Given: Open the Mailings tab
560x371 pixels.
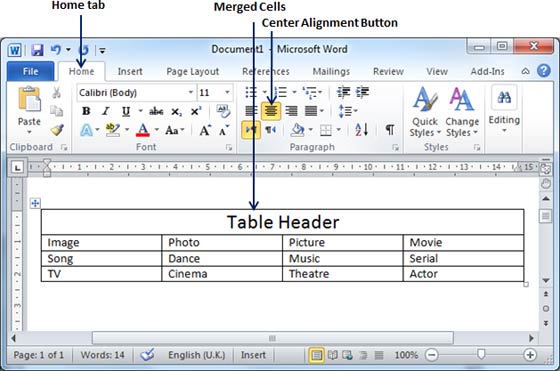Looking at the screenshot, I should [331, 71].
